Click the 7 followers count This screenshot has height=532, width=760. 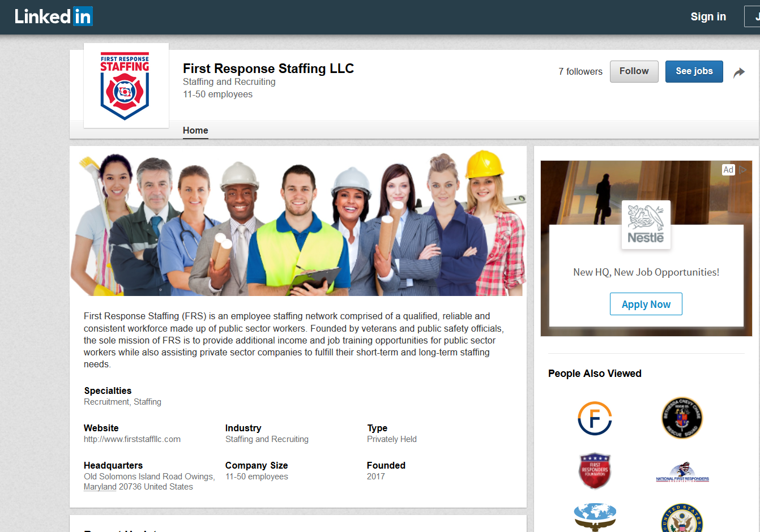580,71
